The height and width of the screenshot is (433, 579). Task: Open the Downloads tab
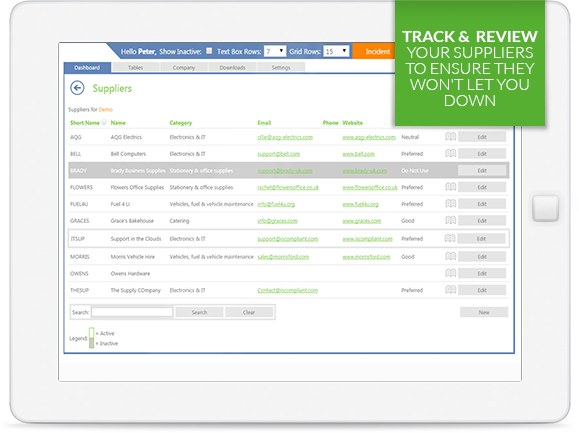pyautogui.click(x=232, y=68)
